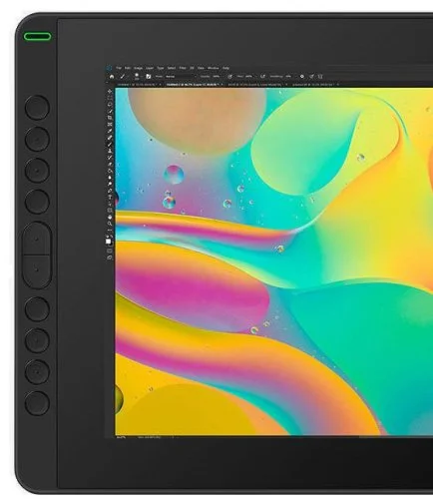Select the Zoom magnifier tool

pyautogui.click(x=110, y=224)
